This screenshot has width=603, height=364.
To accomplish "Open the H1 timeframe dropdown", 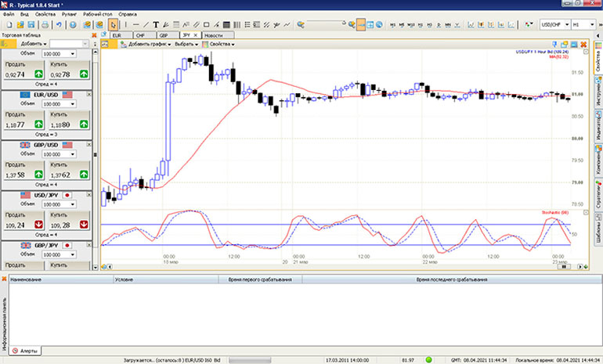I will pos(592,24).
